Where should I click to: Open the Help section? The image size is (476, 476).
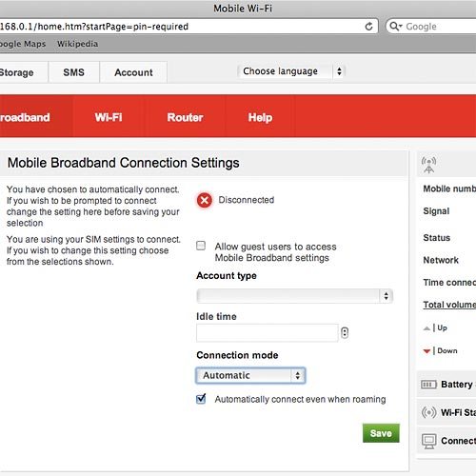tap(260, 117)
